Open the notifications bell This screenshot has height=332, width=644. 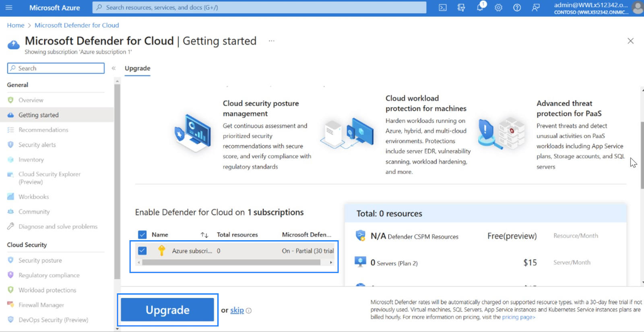[480, 7]
